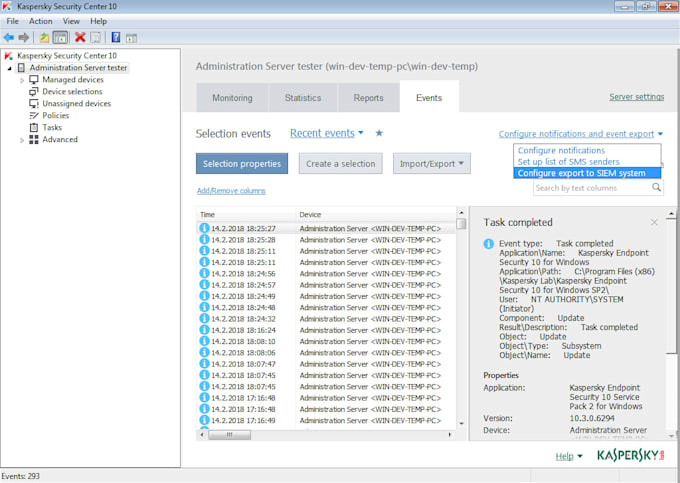Image resolution: width=680 pixels, height=483 pixels.
Task: Select the Events tab
Action: point(429,98)
